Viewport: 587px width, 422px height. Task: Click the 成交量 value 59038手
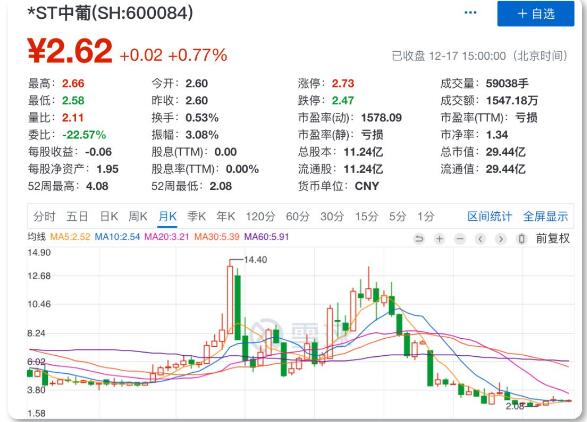[507, 83]
